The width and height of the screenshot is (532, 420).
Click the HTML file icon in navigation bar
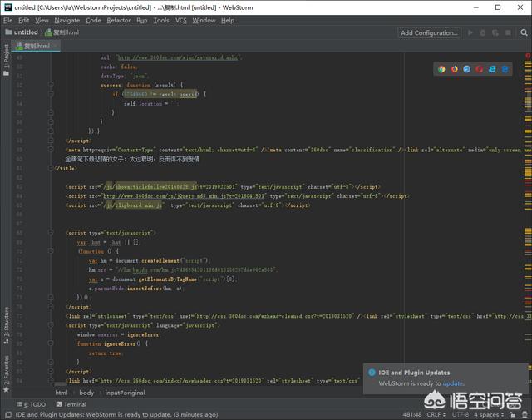click(48, 32)
